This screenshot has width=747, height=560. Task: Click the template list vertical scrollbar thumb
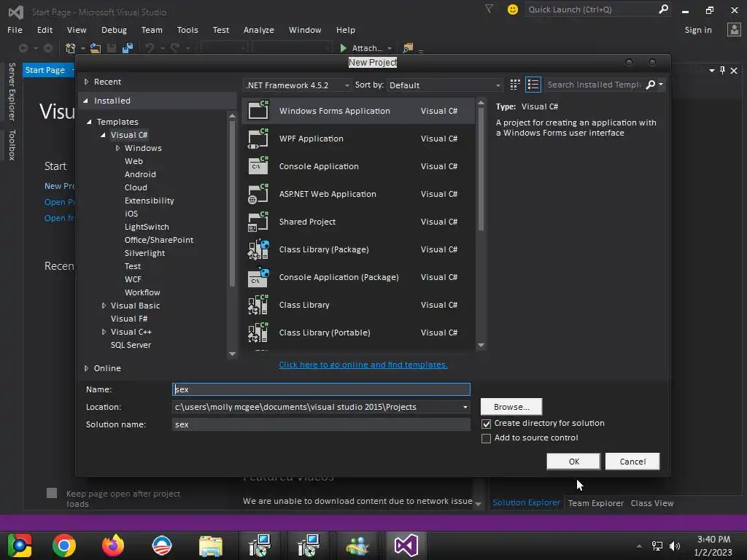point(481,169)
